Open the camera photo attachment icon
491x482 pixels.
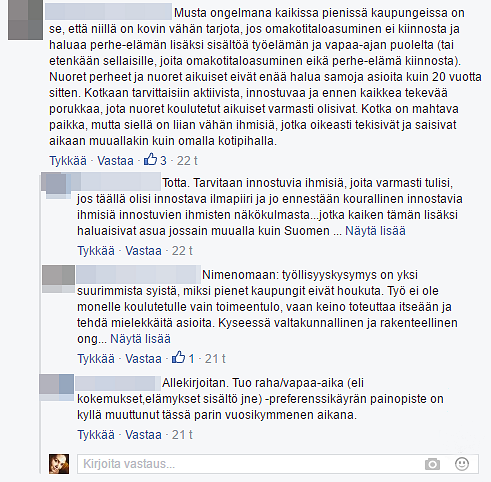[x=432, y=464]
